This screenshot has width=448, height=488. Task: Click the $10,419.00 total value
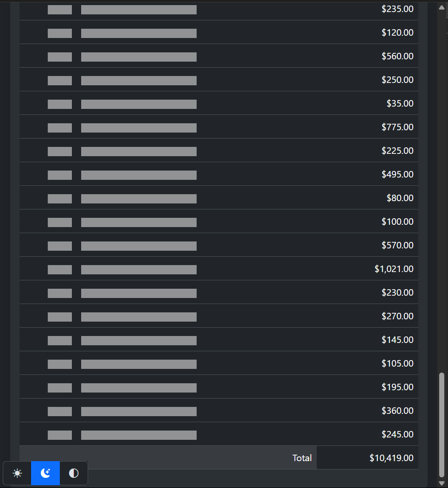tap(391, 458)
